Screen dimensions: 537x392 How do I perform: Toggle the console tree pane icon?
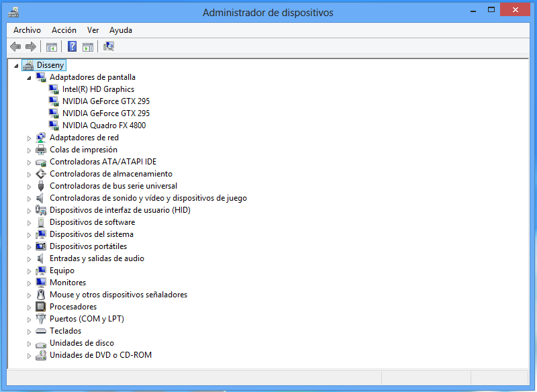pos(52,47)
